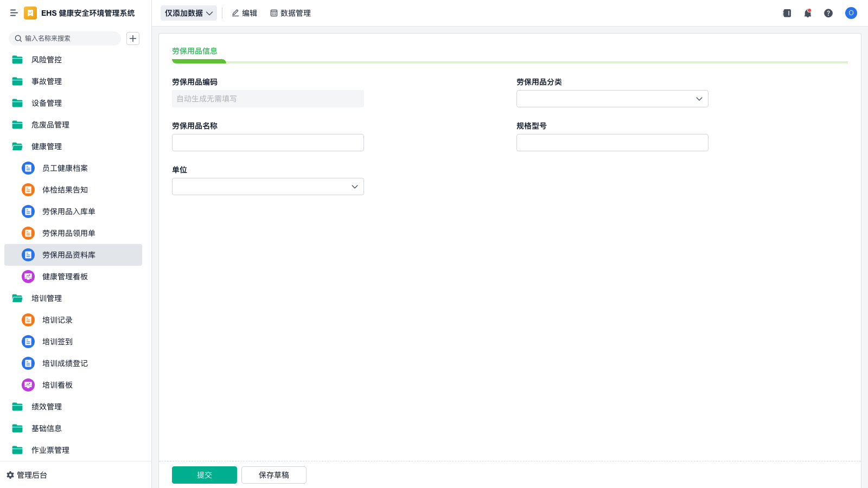The image size is (868, 488).
Task: Click the 劳保用品名称 input field
Action: coord(267,143)
